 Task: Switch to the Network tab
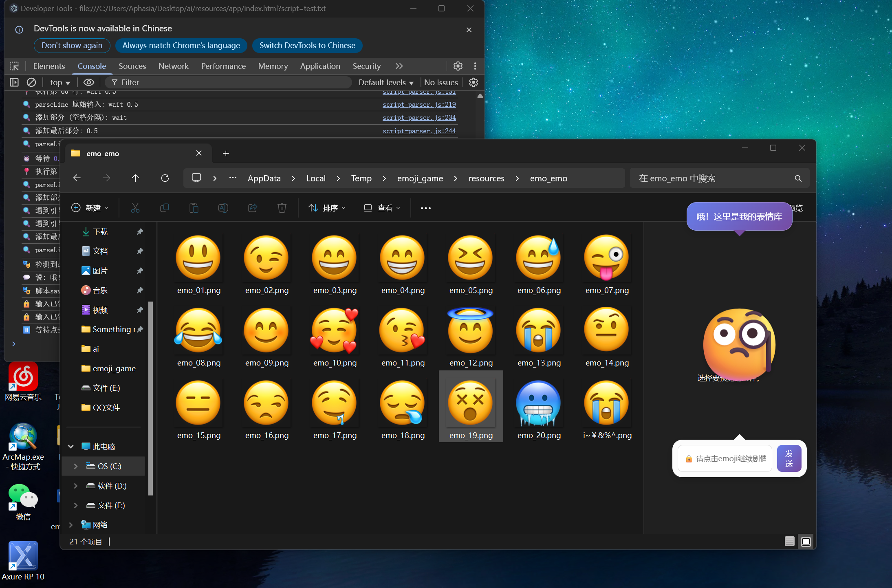click(x=173, y=66)
